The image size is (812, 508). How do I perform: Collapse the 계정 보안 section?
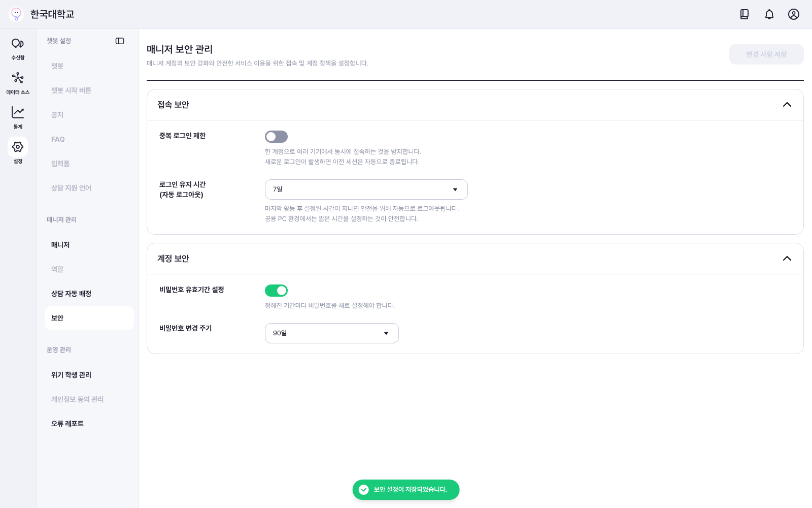[x=787, y=259]
